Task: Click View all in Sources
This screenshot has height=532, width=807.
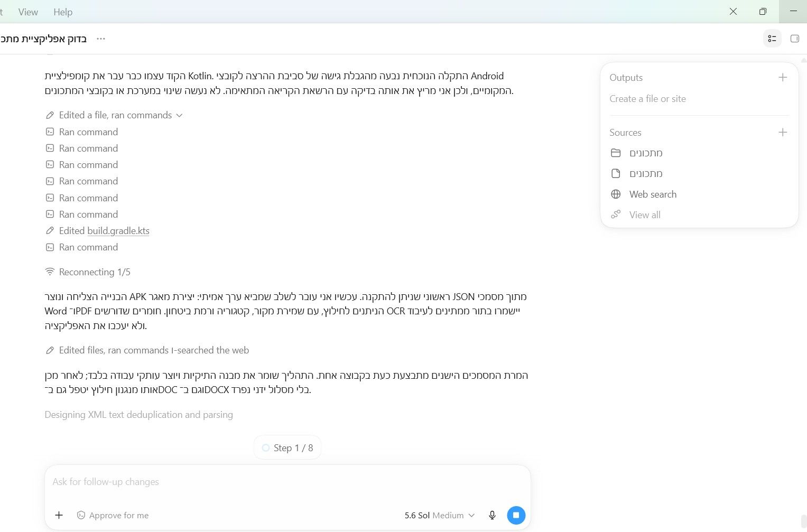Action: coord(645,215)
